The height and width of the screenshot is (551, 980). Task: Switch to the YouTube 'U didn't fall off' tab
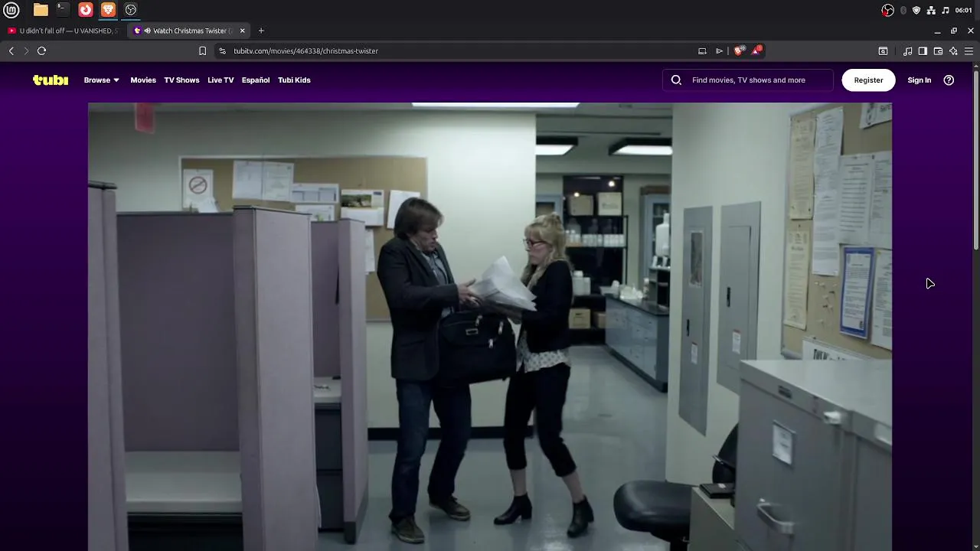(64, 31)
